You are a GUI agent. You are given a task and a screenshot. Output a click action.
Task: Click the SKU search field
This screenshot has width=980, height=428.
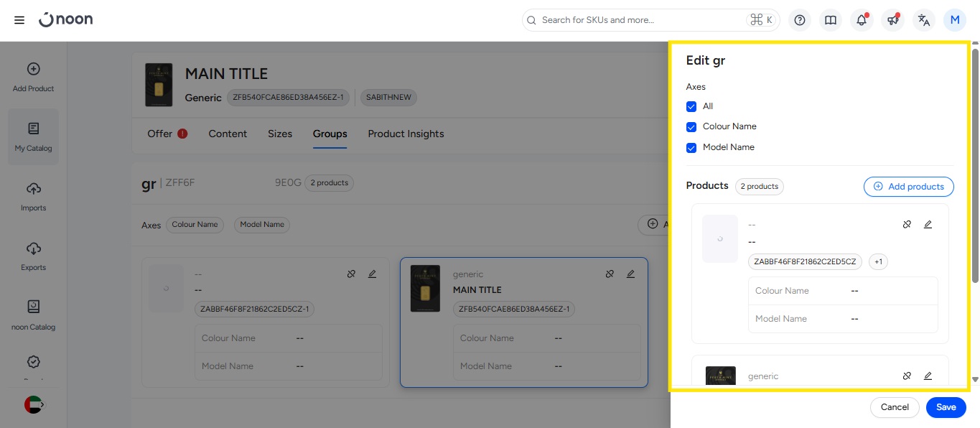click(639, 20)
